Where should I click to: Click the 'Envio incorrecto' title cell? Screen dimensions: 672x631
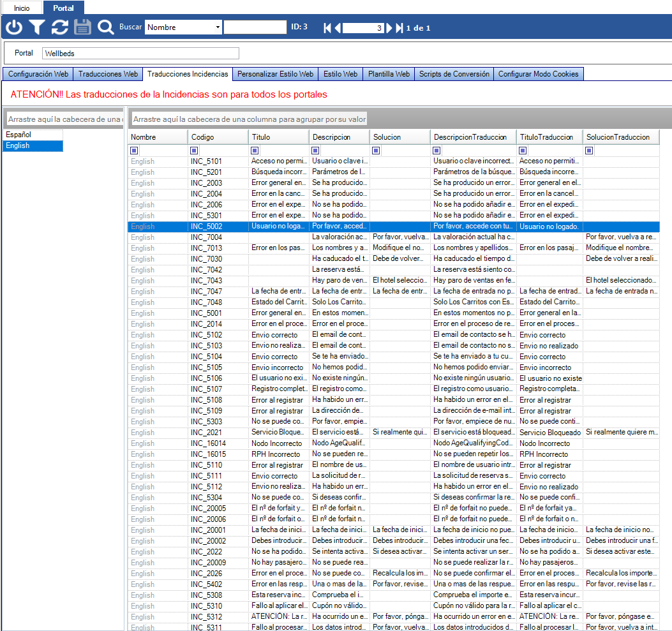coord(279,367)
